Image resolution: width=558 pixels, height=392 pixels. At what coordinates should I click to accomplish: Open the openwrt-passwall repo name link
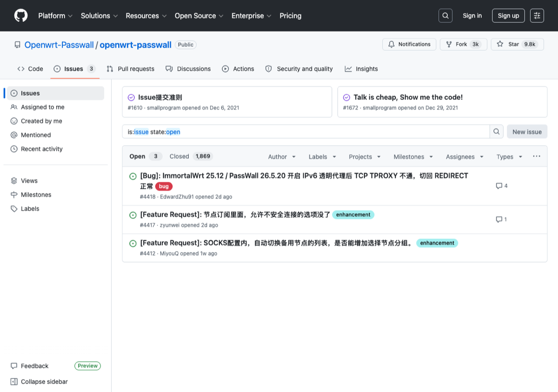point(135,45)
